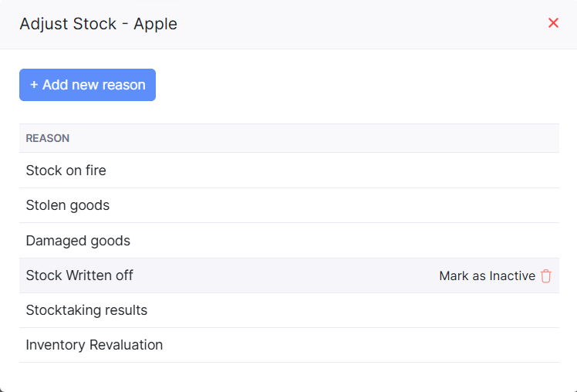Select the Inventory Revaluation reason
Screen dimensions: 577x392
tap(94, 345)
